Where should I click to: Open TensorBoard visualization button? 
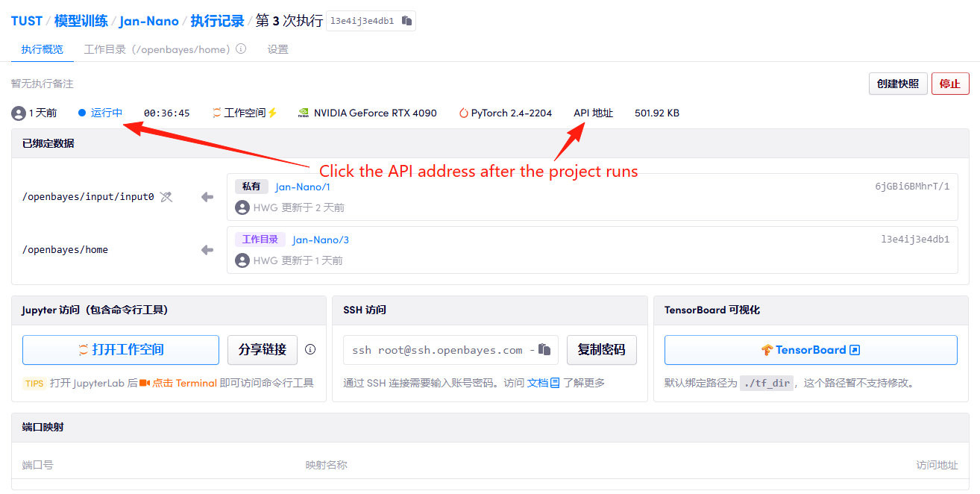point(810,349)
